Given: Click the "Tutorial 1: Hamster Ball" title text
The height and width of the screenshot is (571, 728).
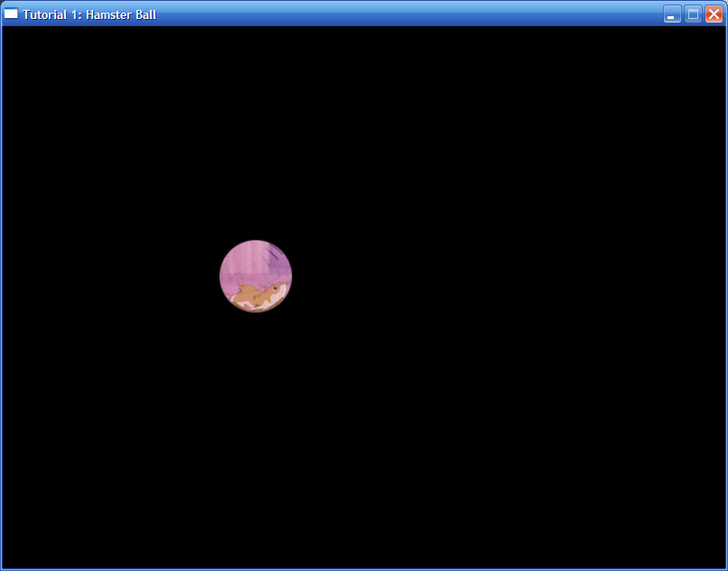Looking at the screenshot, I should point(89,14).
